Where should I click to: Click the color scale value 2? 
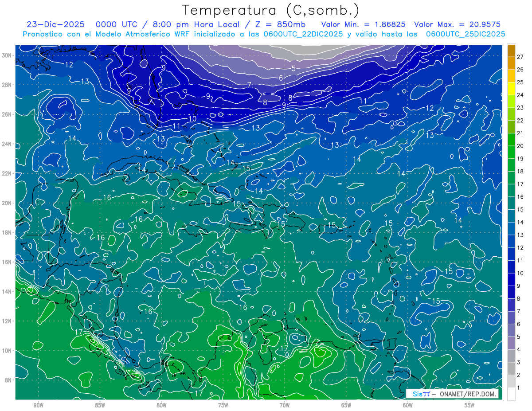[x=518, y=375]
